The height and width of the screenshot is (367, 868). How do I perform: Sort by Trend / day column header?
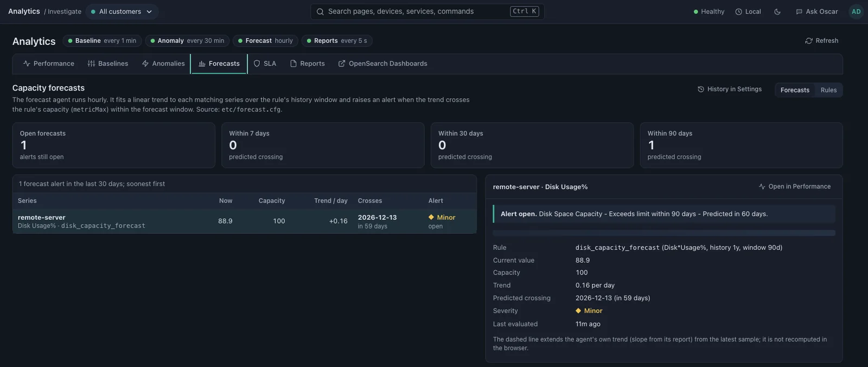331,201
